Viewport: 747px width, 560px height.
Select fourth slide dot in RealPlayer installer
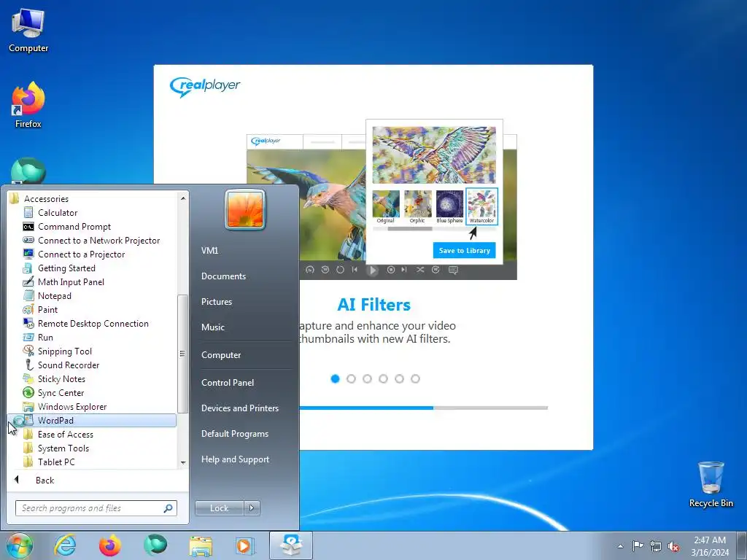(x=383, y=378)
